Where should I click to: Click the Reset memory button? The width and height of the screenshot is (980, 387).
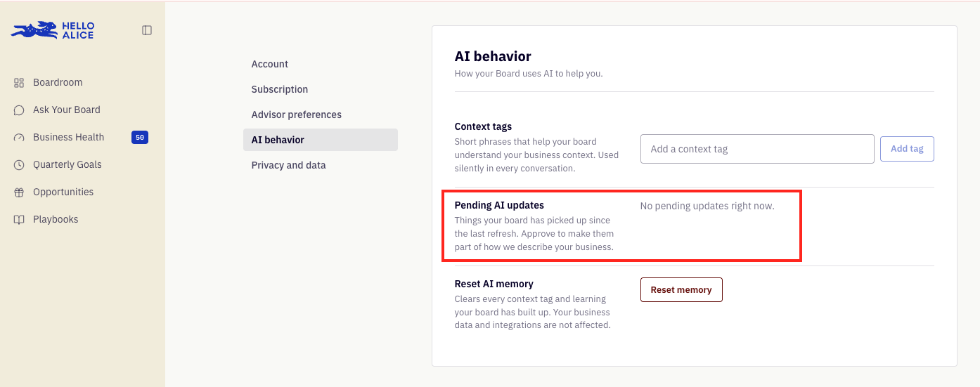(681, 290)
